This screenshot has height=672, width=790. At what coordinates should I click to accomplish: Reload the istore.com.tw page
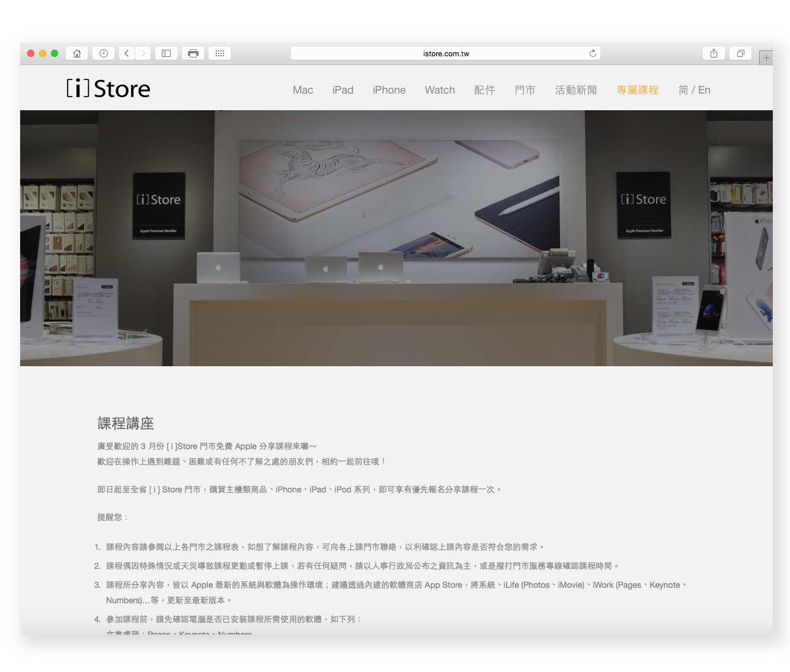coord(592,53)
